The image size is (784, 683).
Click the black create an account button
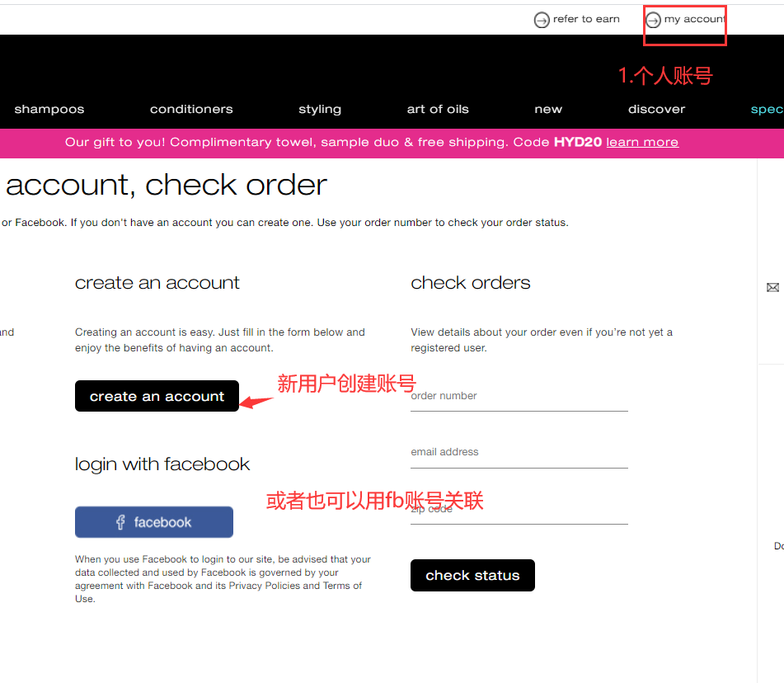coord(157,396)
